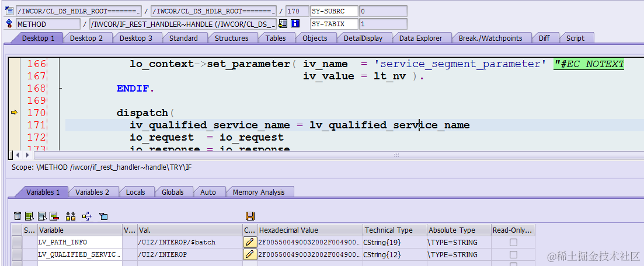Viewport: 644px width, 266px height.
Task: Click the Val. column header
Action: [x=190, y=230]
